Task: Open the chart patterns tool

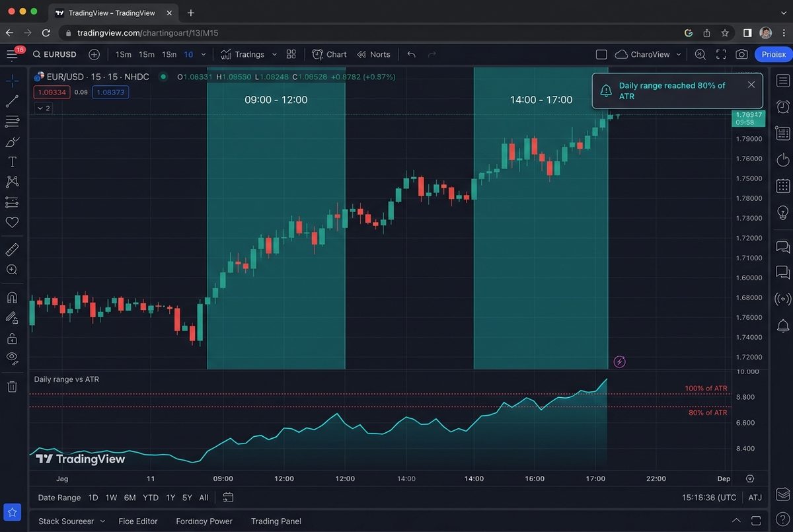Action: click(x=12, y=182)
